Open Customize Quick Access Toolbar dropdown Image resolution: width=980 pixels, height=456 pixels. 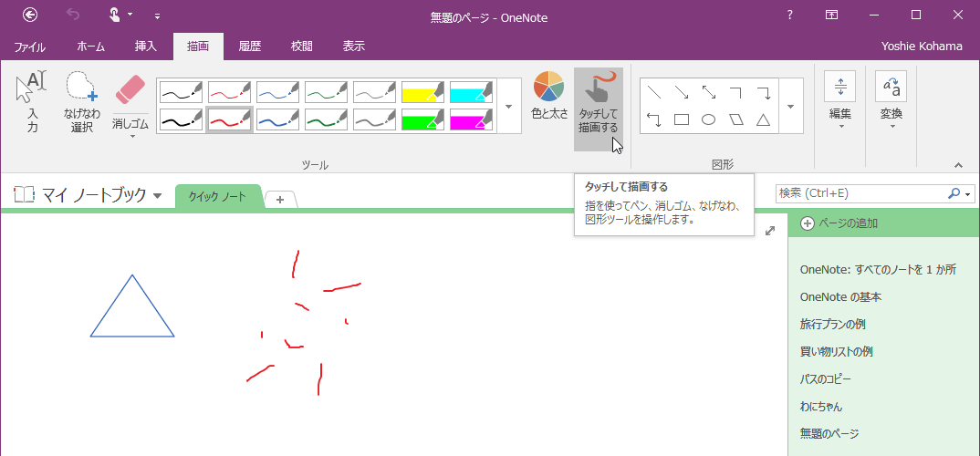157,16
